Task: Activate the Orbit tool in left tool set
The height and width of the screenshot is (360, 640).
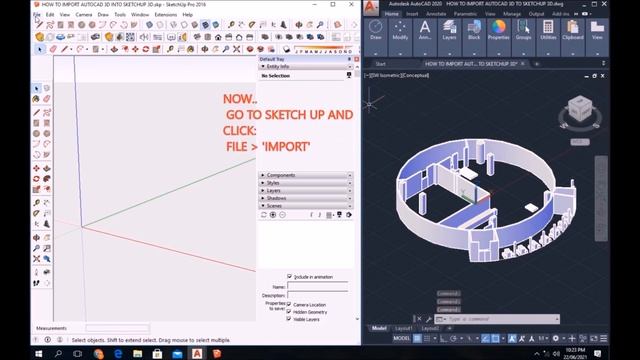Action: (x=36, y=238)
